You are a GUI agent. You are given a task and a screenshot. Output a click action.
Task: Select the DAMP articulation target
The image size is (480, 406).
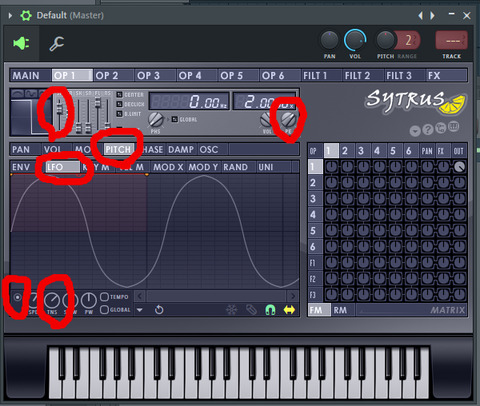click(181, 149)
